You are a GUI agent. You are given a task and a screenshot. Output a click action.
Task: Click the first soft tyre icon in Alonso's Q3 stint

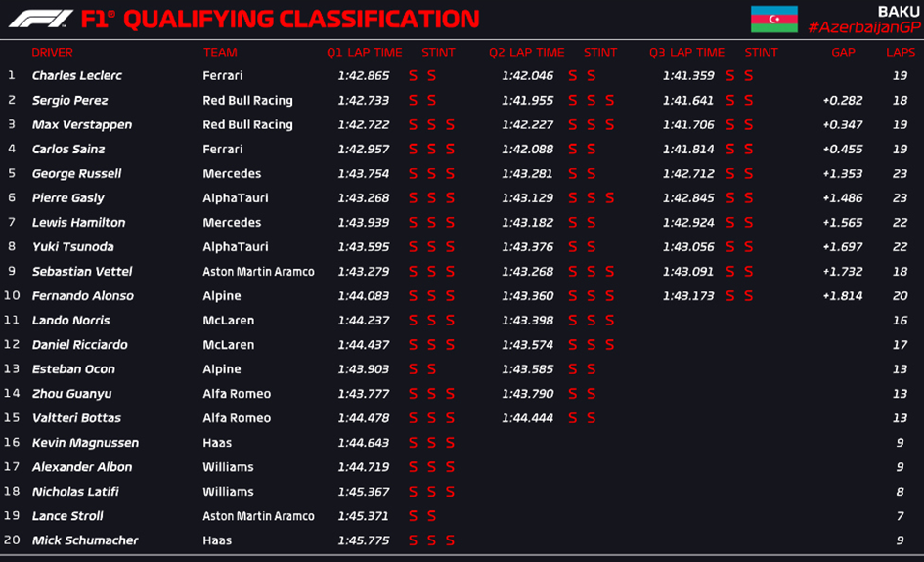coord(730,296)
